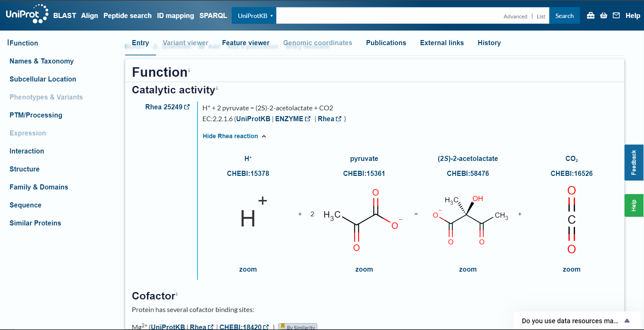The image size is (644, 330).
Task: Open CHEBI:16526 CO2 link
Action: pos(572,173)
